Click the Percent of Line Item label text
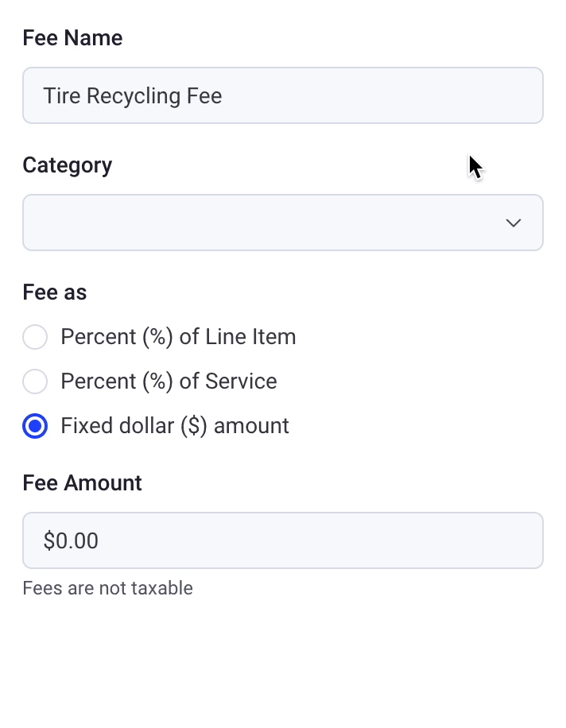This screenshot has height=728, width=566. 177,337
